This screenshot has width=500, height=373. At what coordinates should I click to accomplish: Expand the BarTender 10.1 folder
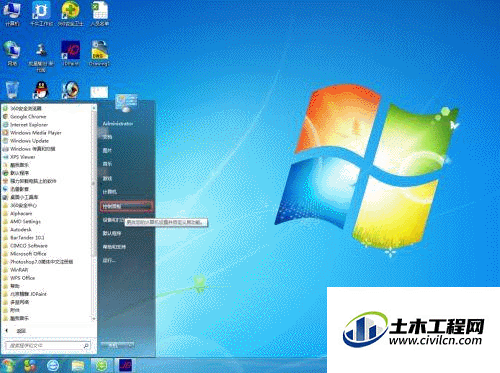click(27, 238)
